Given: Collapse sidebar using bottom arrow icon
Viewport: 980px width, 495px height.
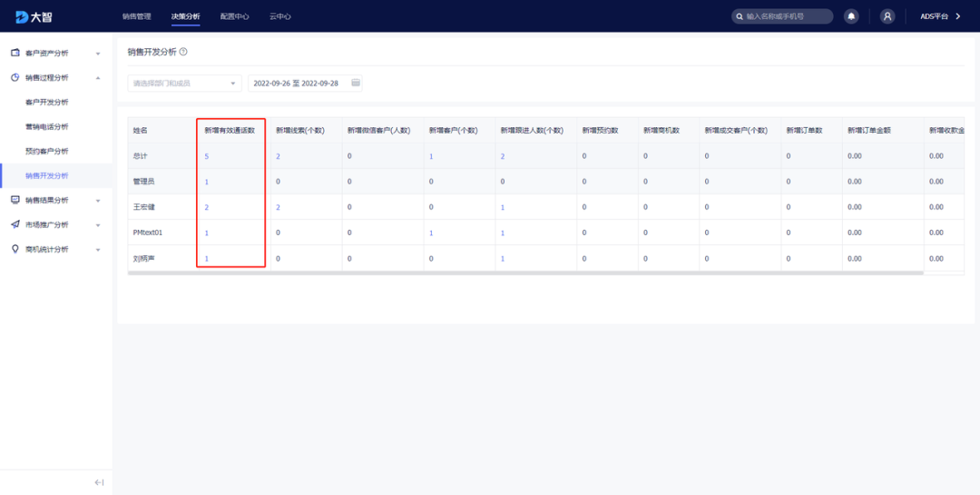Looking at the screenshot, I should 99,482.
